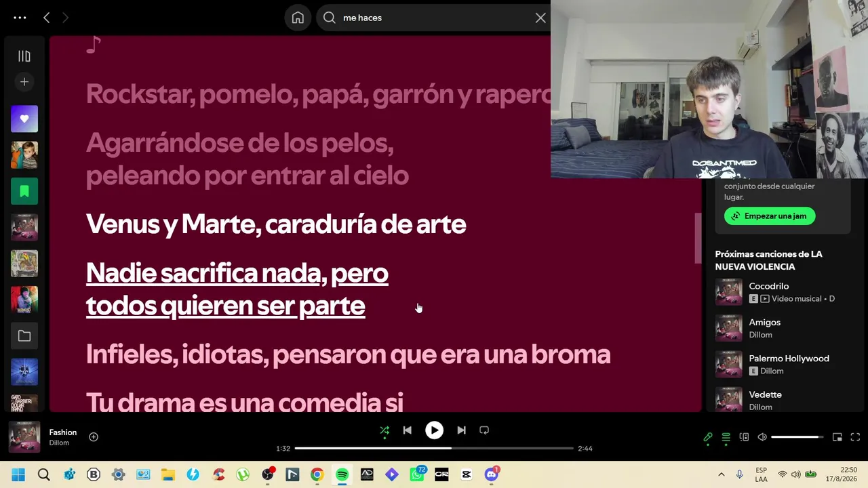868x488 pixels.
Task: Toggle the play queue panel
Action: (x=726, y=437)
